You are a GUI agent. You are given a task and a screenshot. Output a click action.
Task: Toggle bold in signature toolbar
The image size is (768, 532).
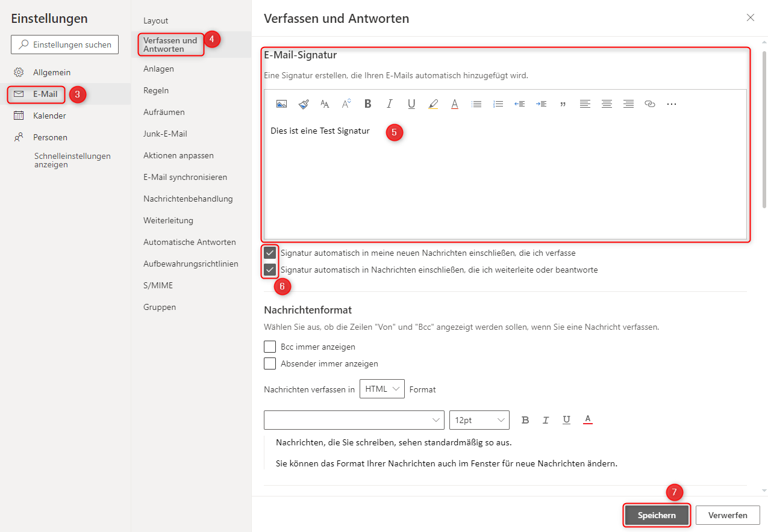point(368,104)
